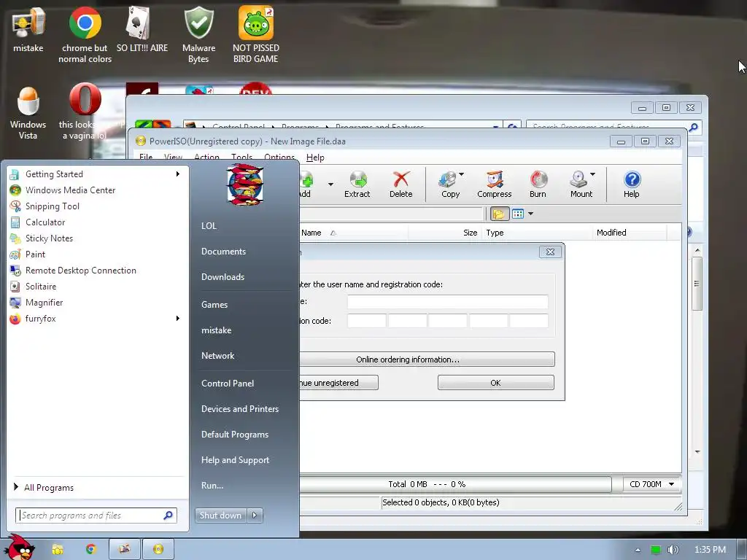Click the PowerISO disc taskbar button
The height and width of the screenshot is (560, 747).
(x=158, y=549)
